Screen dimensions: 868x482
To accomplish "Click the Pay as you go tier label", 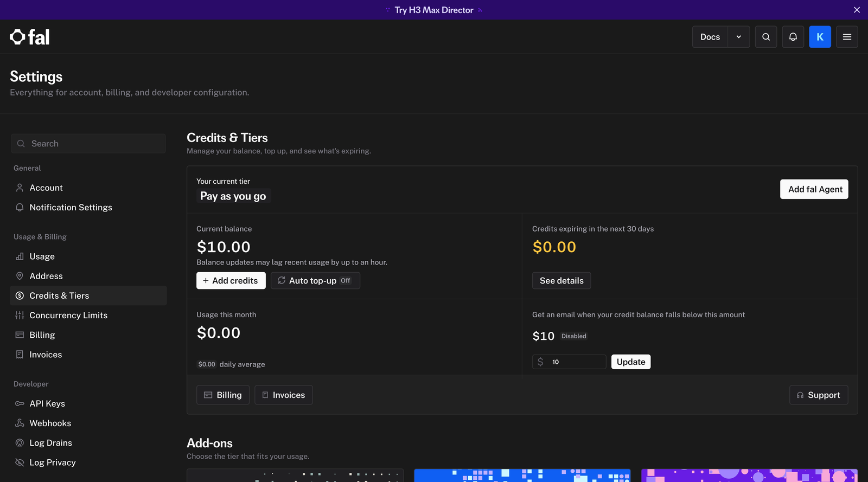I will pyautogui.click(x=233, y=196).
